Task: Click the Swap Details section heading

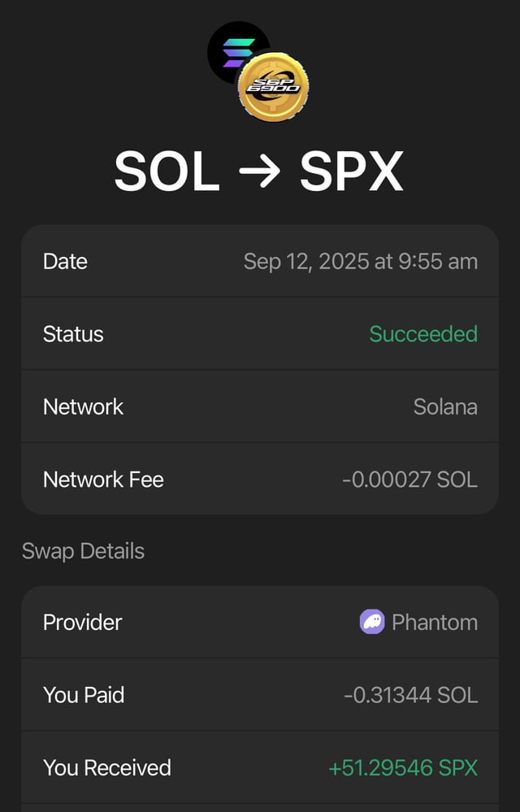Action: point(83,551)
